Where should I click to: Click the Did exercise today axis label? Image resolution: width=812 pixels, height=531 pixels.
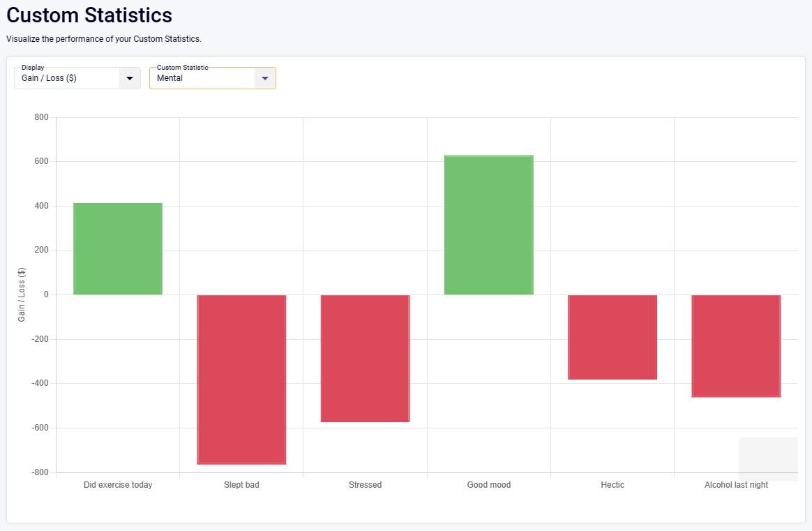[118, 485]
